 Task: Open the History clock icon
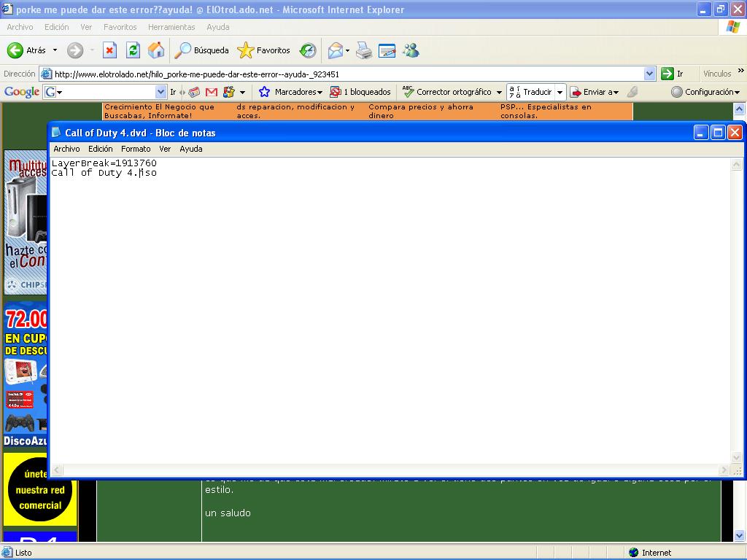[x=308, y=50]
